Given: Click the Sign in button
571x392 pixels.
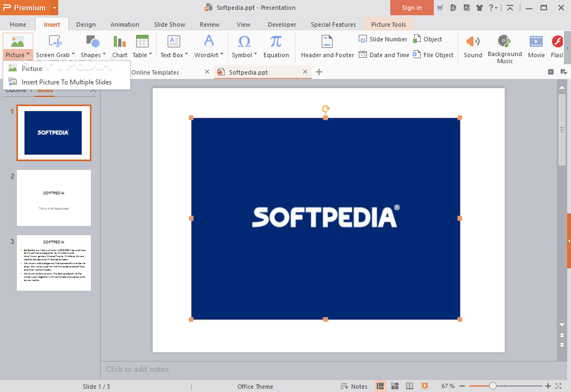Looking at the screenshot, I should (x=412, y=8).
